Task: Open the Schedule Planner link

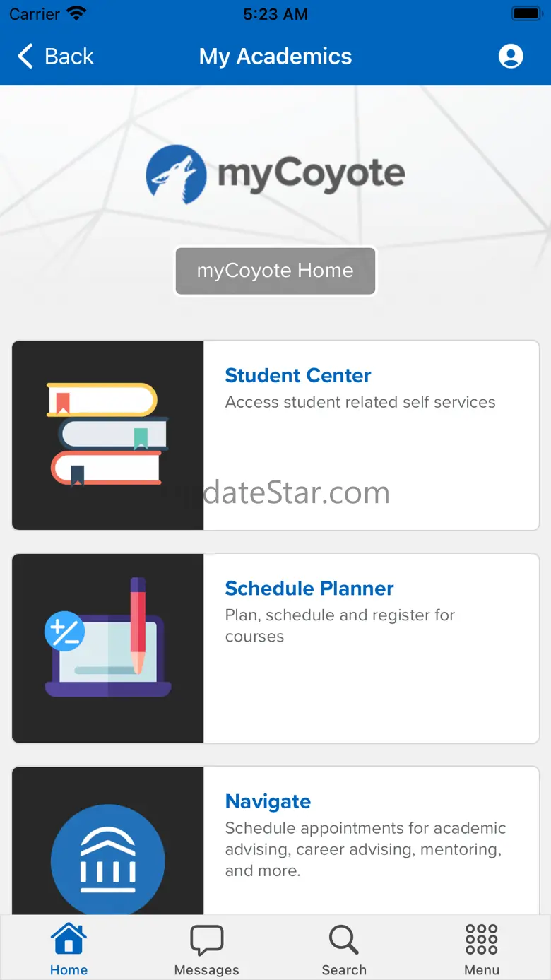Action: (x=309, y=589)
